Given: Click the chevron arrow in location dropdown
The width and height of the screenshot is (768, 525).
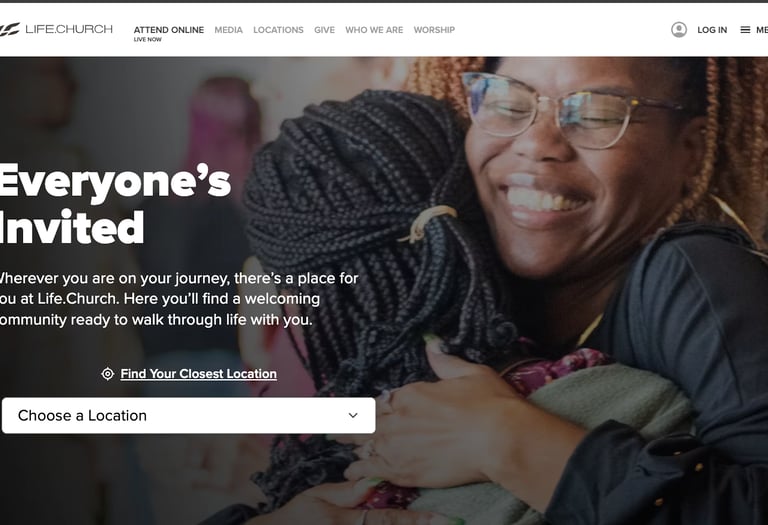Looking at the screenshot, I should click(x=353, y=415).
